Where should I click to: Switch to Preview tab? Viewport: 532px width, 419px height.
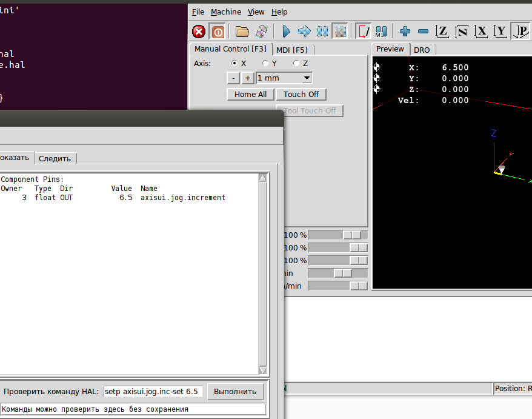click(390, 49)
